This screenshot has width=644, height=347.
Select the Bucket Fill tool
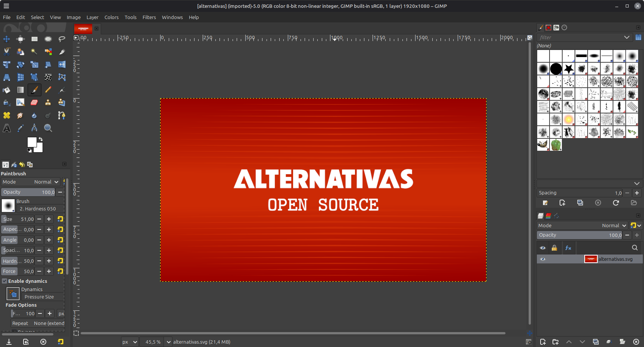coord(7,90)
